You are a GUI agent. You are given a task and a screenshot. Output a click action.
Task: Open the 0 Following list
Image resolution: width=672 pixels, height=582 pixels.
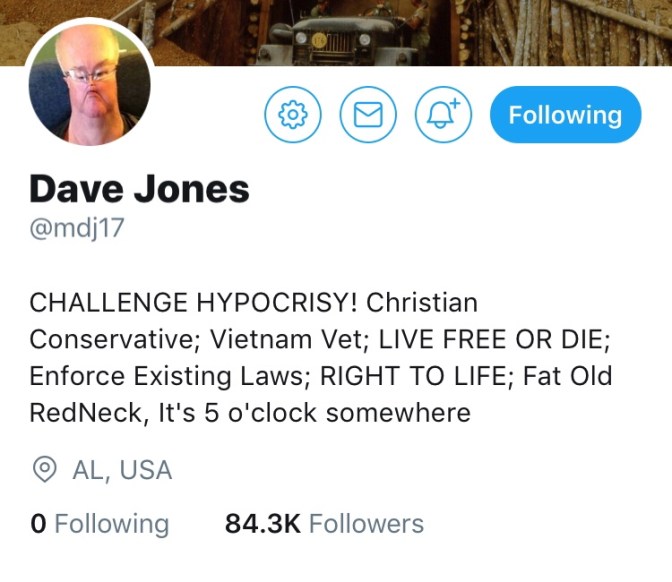click(x=100, y=524)
